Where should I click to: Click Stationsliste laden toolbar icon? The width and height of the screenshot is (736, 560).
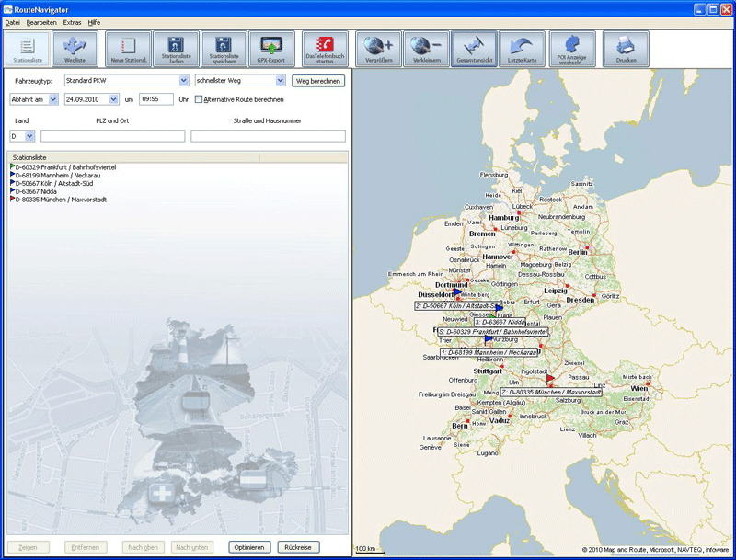176,49
